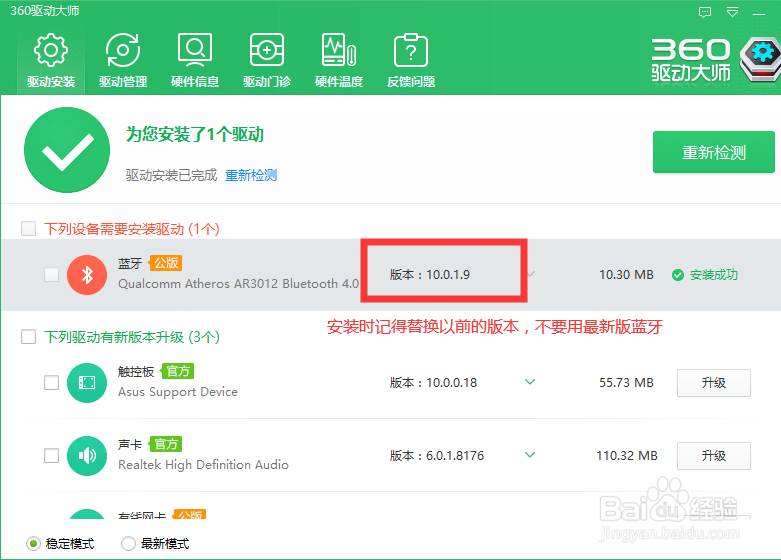
Task: Open the title bar dropdown menu icon
Action: pos(732,12)
